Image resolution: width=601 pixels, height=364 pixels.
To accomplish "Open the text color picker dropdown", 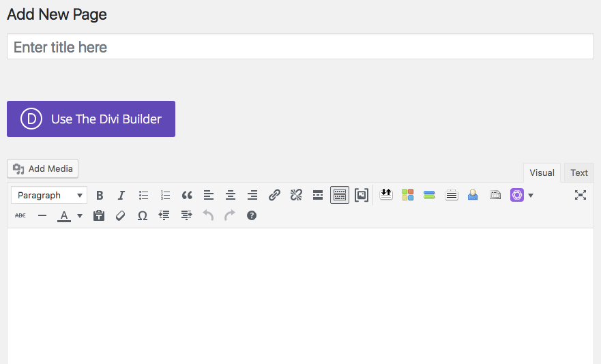I will coord(80,215).
